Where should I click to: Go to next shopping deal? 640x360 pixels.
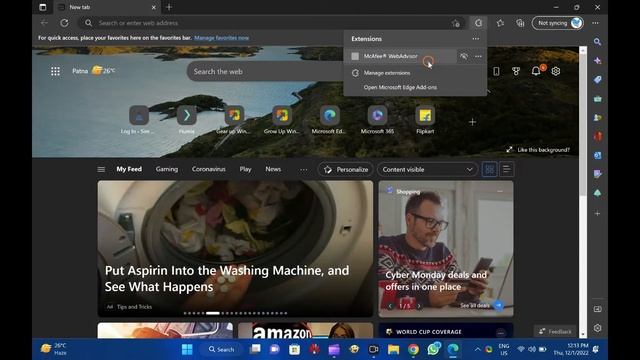(419, 306)
